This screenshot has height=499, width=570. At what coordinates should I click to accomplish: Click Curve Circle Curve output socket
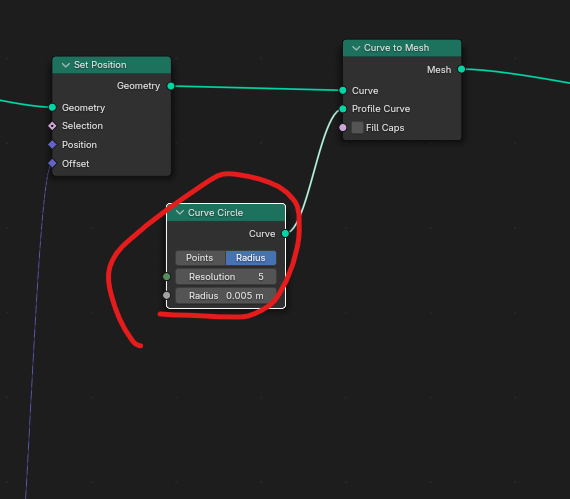[x=285, y=233]
